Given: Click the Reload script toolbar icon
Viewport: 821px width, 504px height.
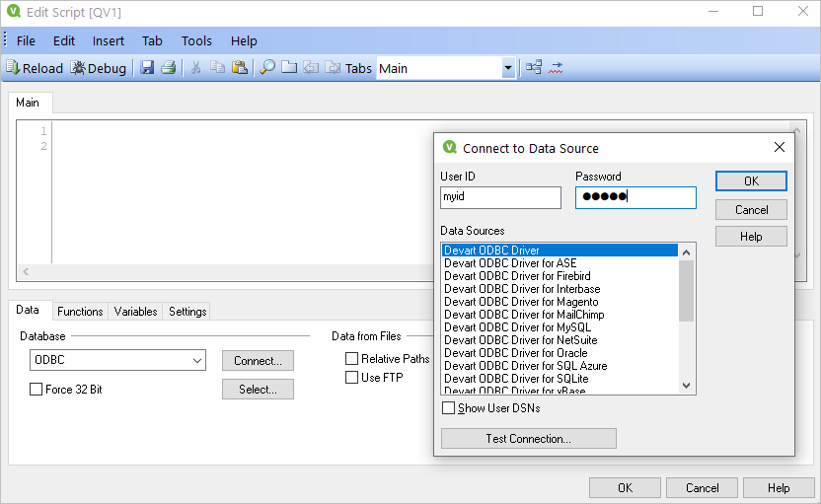Looking at the screenshot, I should [34, 68].
